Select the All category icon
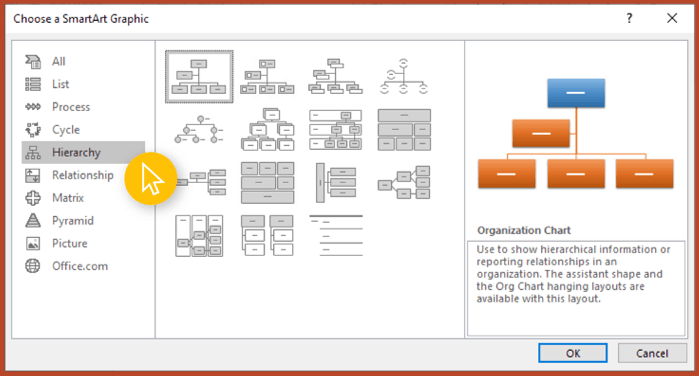 (x=33, y=62)
